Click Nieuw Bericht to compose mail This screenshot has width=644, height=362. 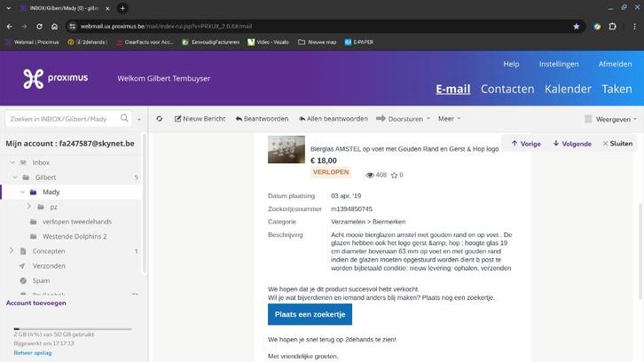[x=200, y=119]
